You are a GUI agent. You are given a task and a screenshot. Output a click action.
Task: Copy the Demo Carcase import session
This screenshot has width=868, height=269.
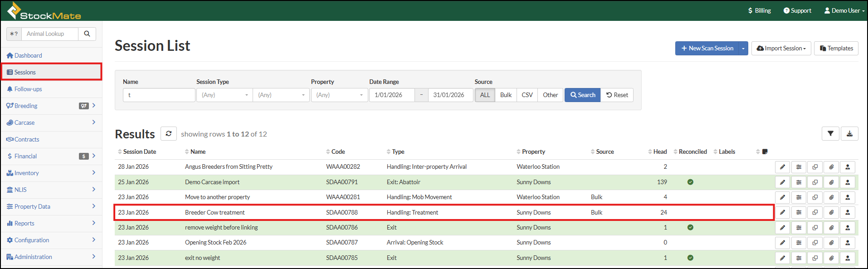815,182
